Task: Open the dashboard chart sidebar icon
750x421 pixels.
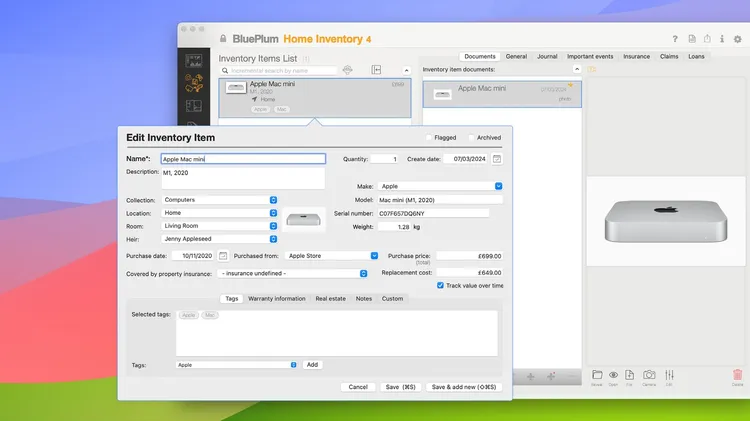Action: 194,61
